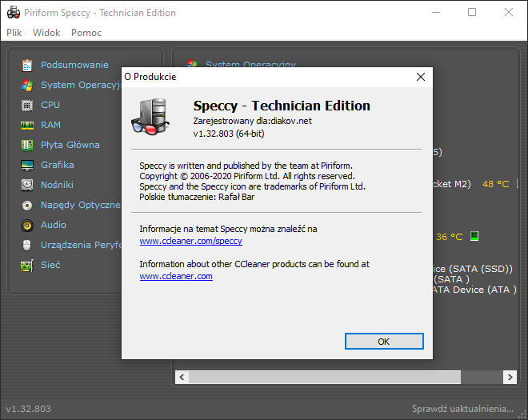Click the left arrow of horizontal scrollbar
528x420 pixels.
[182, 378]
